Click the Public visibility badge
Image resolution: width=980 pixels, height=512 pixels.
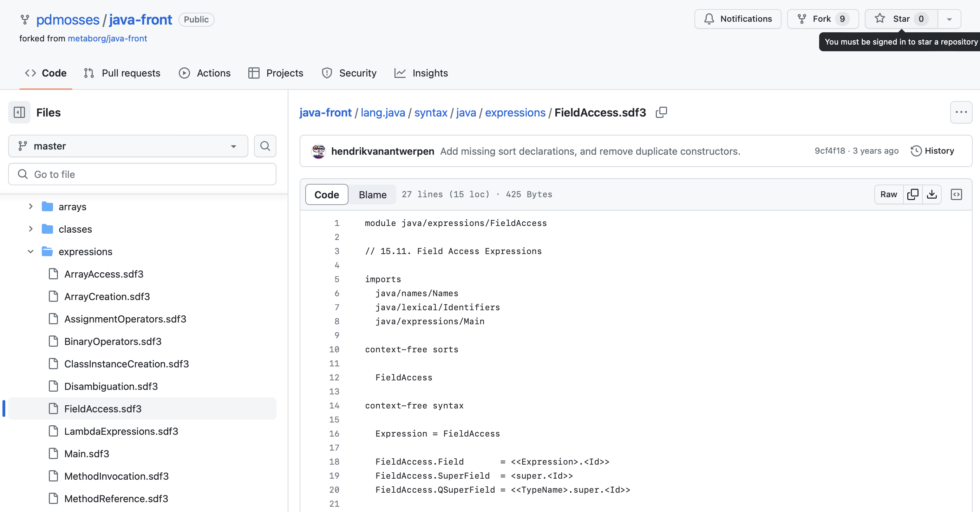[196, 19]
